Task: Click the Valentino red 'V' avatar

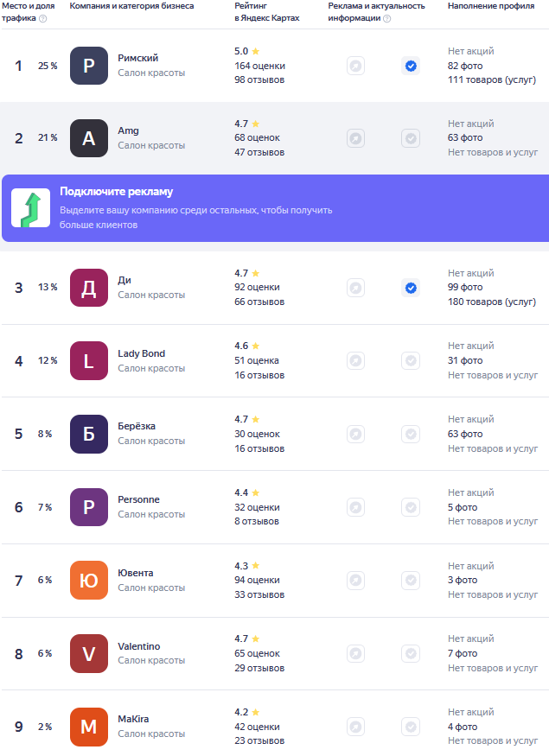Action: (89, 653)
